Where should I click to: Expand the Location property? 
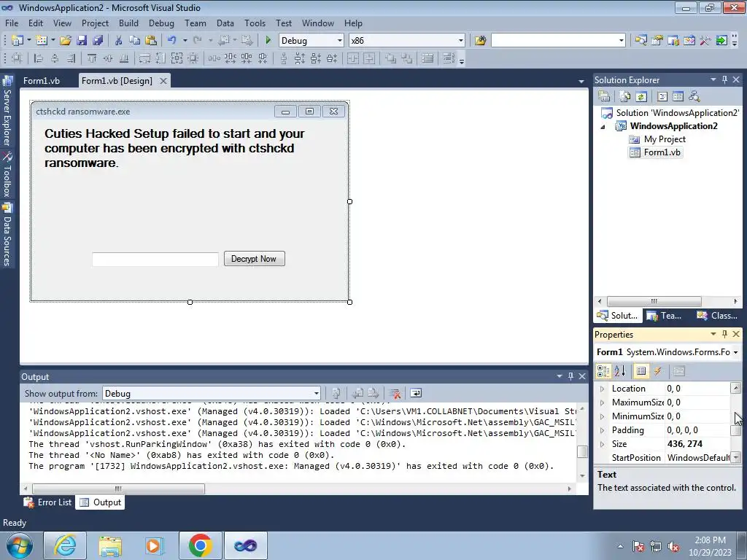[x=602, y=389]
